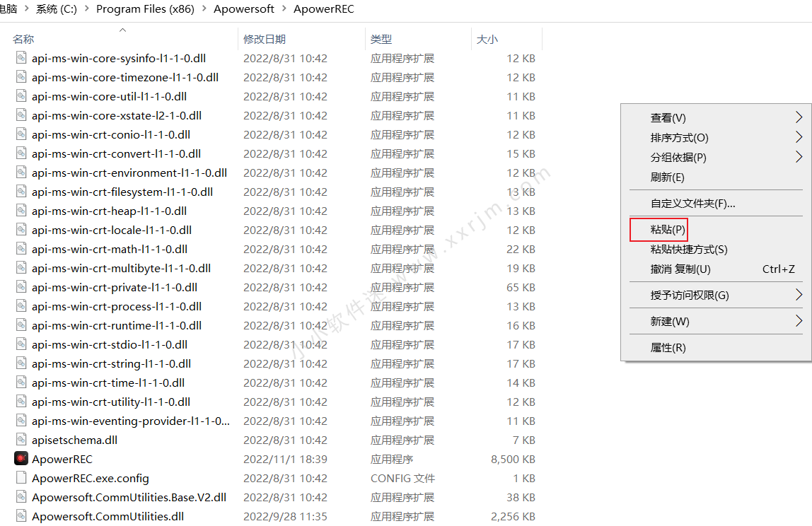The image size is (812, 526).
Task: Select icon of api-ms-win-crt-utility-l1-1-0.dll
Action: tap(21, 402)
